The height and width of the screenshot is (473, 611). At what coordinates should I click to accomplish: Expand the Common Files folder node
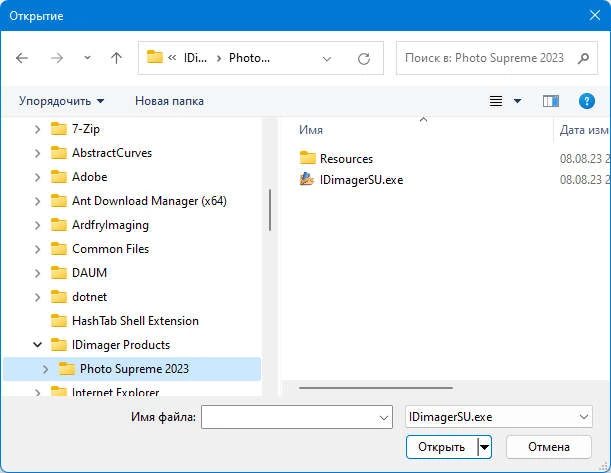(37, 249)
